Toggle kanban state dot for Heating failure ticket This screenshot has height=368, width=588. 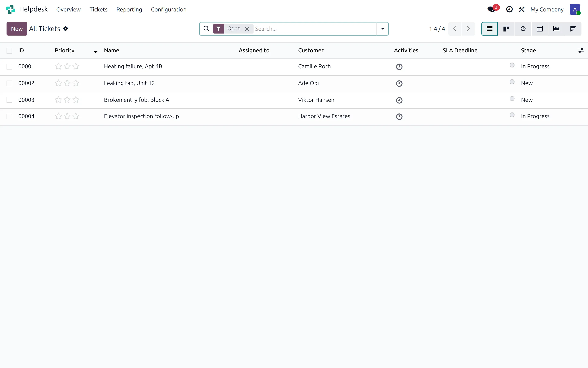tap(512, 65)
